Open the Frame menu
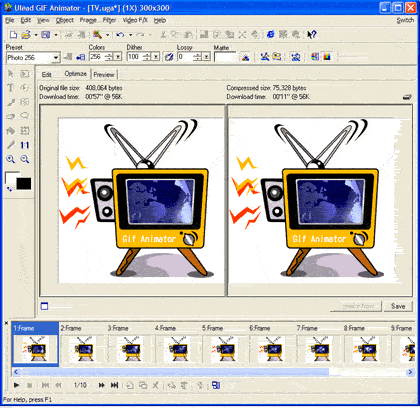 88,20
